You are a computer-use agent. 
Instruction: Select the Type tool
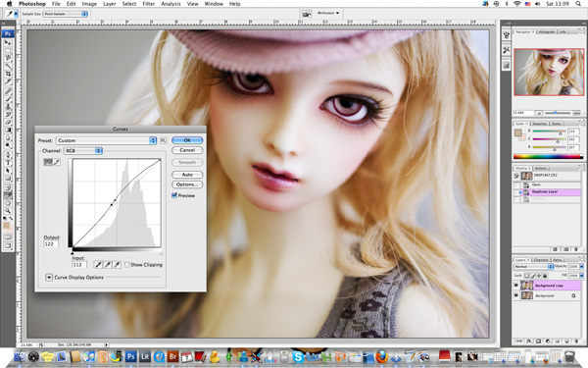click(x=8, y=163)
